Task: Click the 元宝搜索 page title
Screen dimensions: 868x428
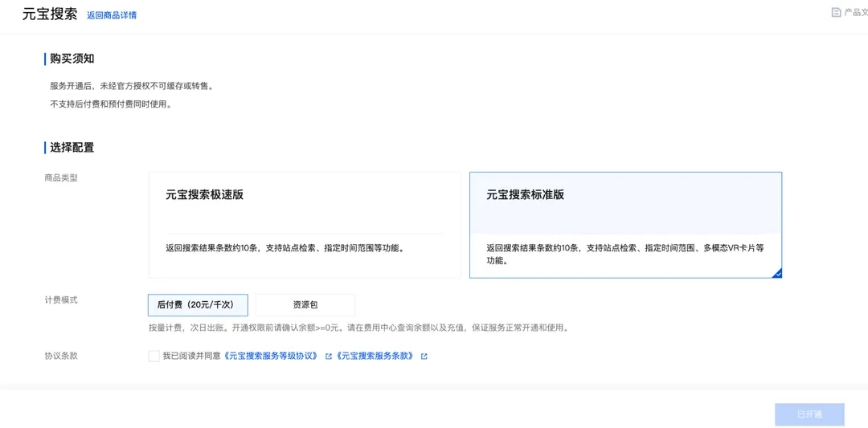Action: pyautogui.click(x=50, y=14)
